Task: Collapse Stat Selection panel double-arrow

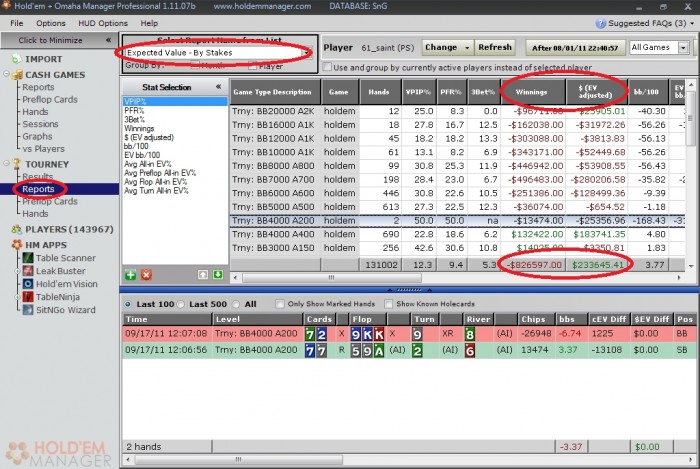Action: pos(218,87)
